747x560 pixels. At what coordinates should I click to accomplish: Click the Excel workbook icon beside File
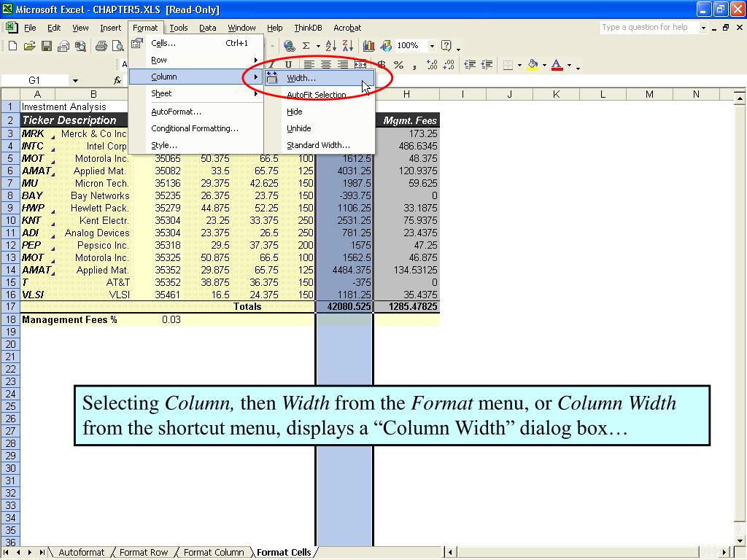12,27
